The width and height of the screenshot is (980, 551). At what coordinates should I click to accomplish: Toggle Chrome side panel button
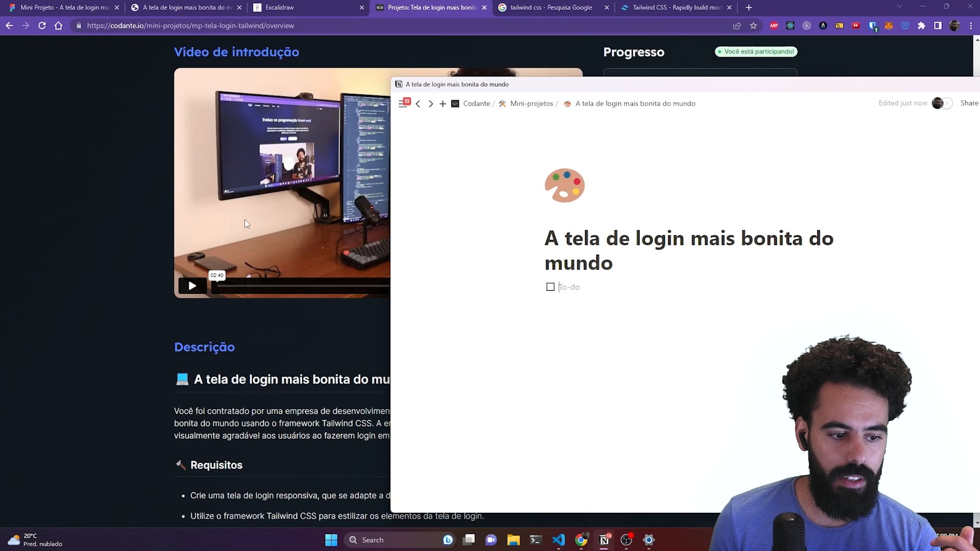coord(938,26)
